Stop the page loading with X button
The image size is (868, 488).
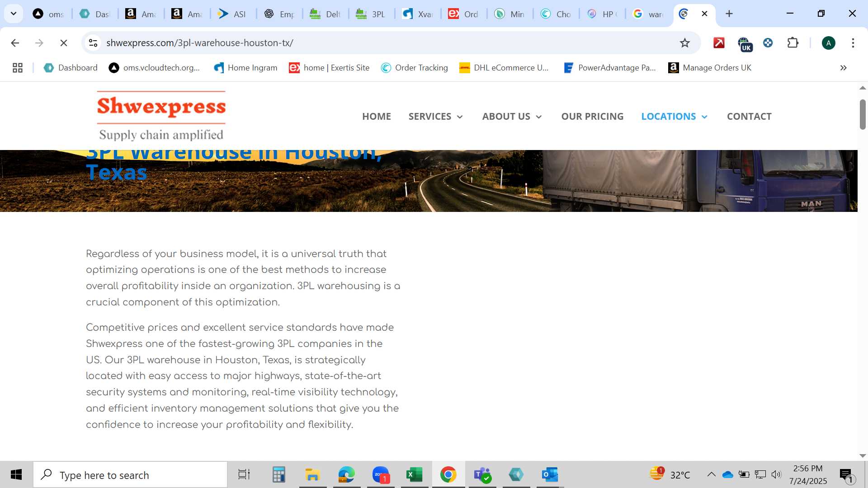click(64, 43)
